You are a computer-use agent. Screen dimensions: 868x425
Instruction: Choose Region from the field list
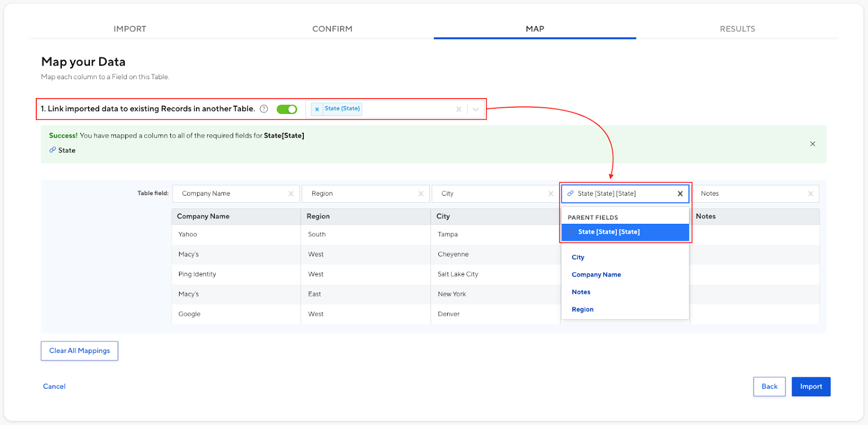583,310
